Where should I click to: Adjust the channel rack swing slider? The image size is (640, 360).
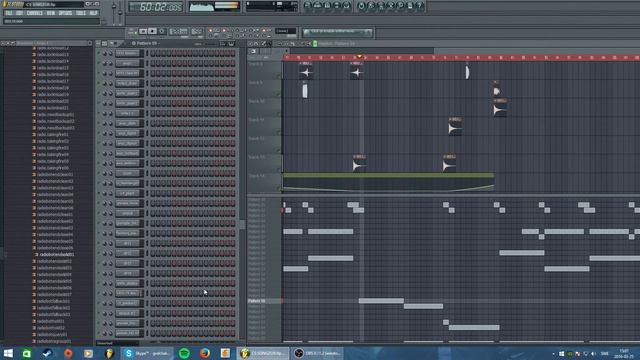[211, 44]
